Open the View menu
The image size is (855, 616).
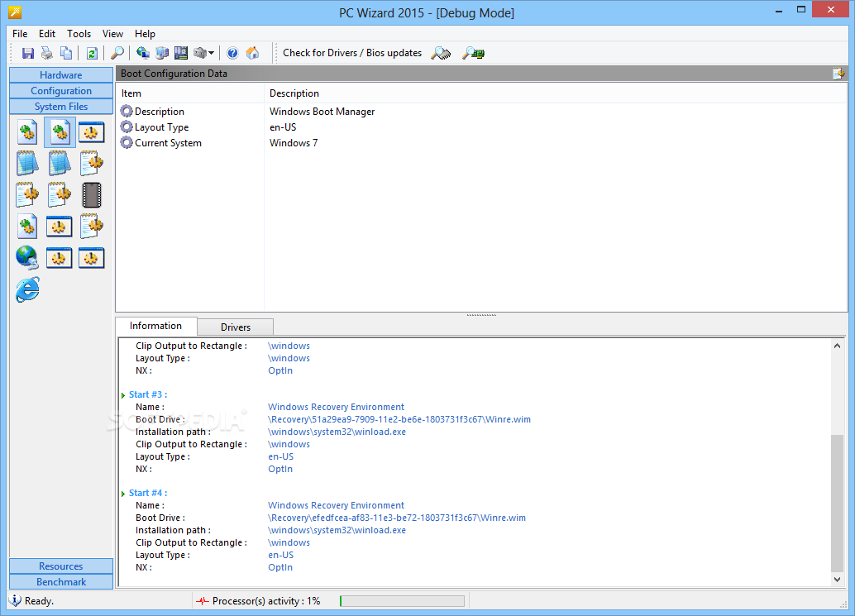[113, 34]
